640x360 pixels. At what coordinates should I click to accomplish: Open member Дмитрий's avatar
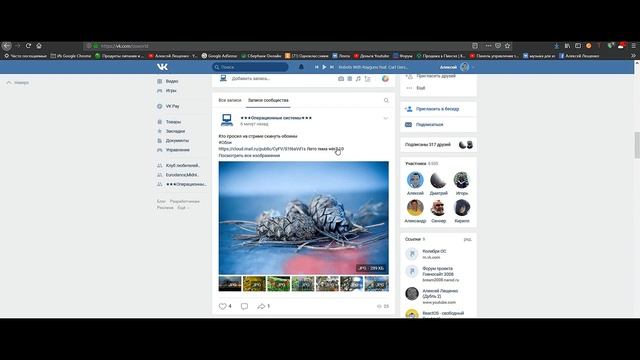[438, 180]
